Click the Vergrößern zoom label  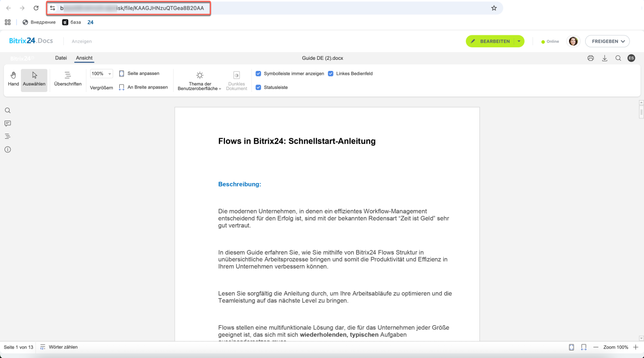click(101, 87)
